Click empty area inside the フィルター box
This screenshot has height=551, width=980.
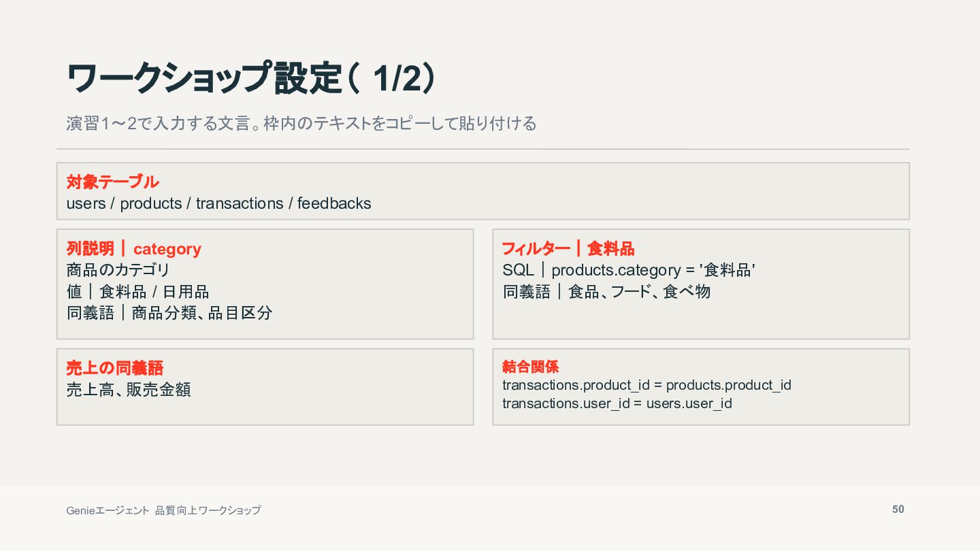[701, 320]
